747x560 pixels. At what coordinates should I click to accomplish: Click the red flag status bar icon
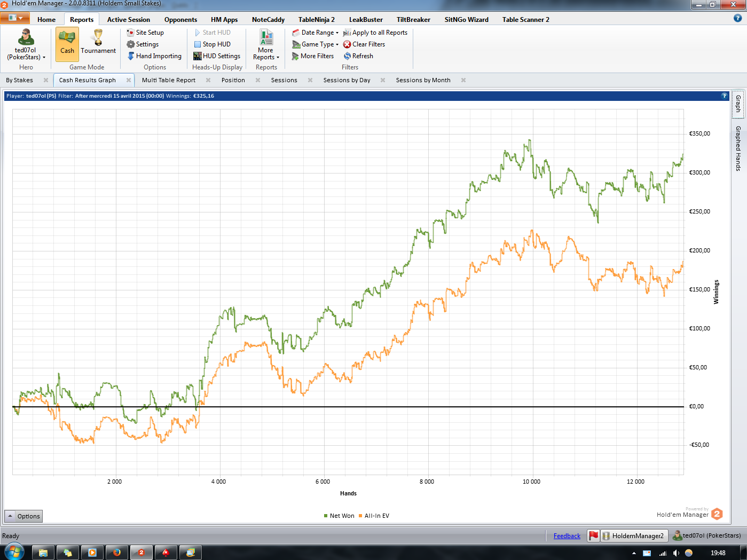594,535
